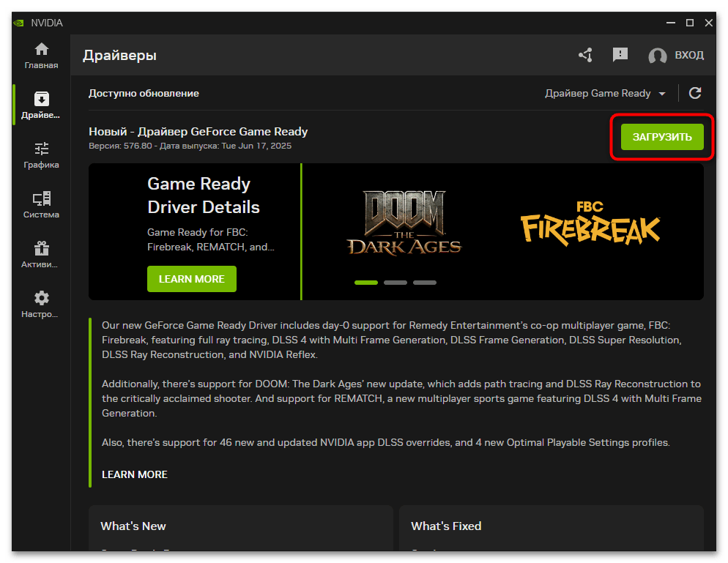Screen dimensions: 728x563
Task: Click the FBC Firebreak logo
Action: 590,223
